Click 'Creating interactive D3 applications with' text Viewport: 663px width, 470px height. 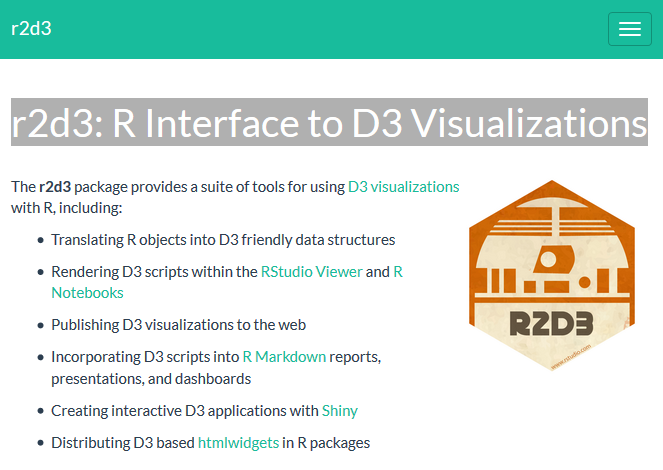[185, 411]
